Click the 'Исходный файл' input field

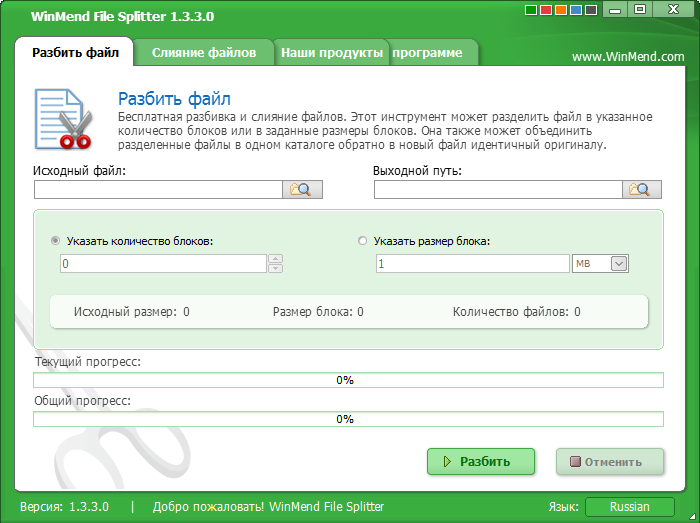coord(158,189)
